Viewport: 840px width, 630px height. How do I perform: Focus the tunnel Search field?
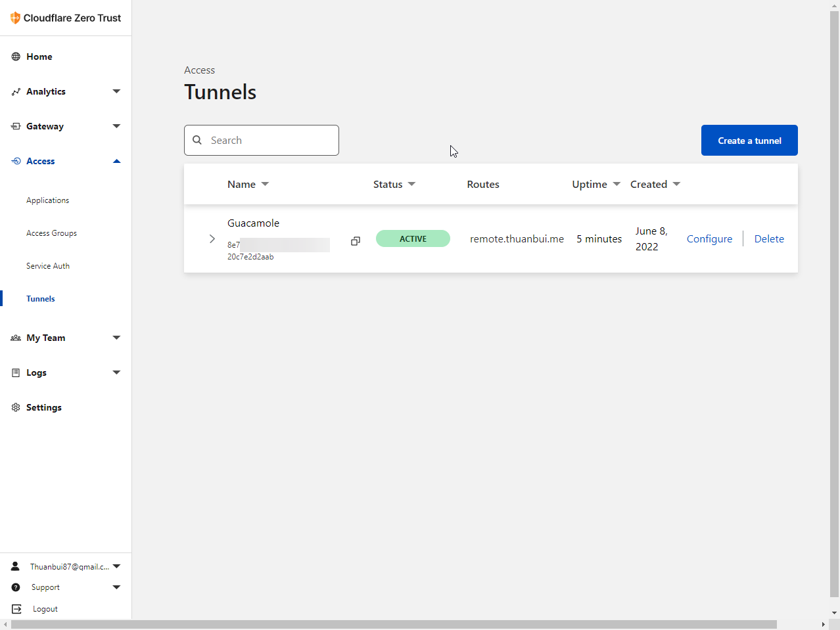point(269,141)
